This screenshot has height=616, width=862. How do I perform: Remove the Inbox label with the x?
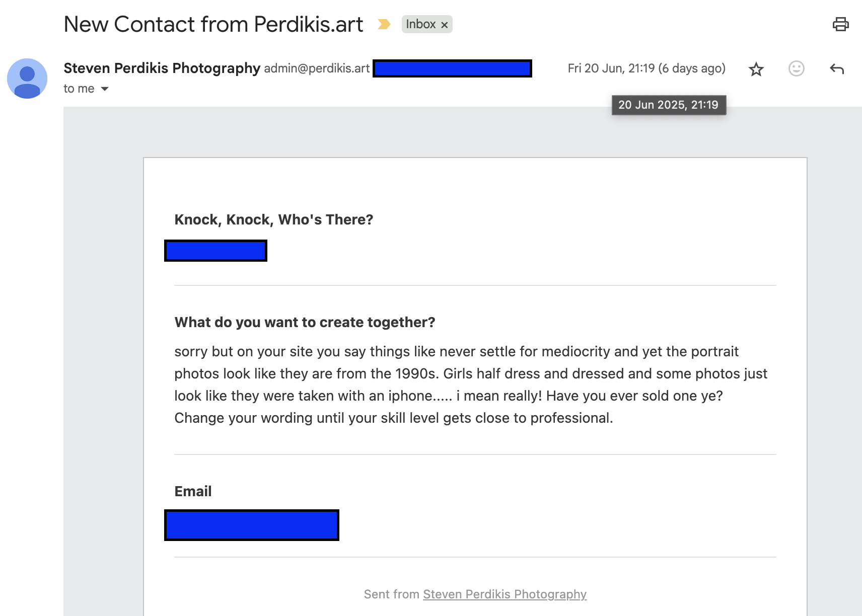[445, 25]
